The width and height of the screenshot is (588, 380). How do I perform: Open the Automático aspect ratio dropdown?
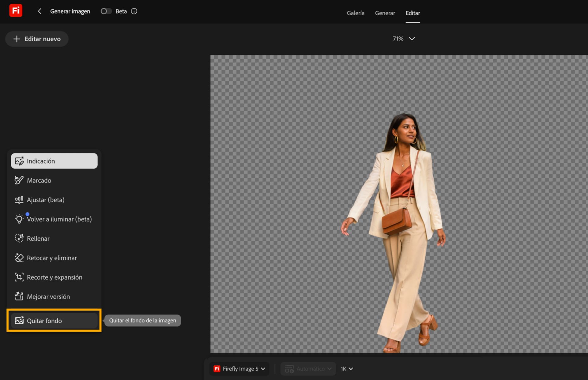(308, 369)
